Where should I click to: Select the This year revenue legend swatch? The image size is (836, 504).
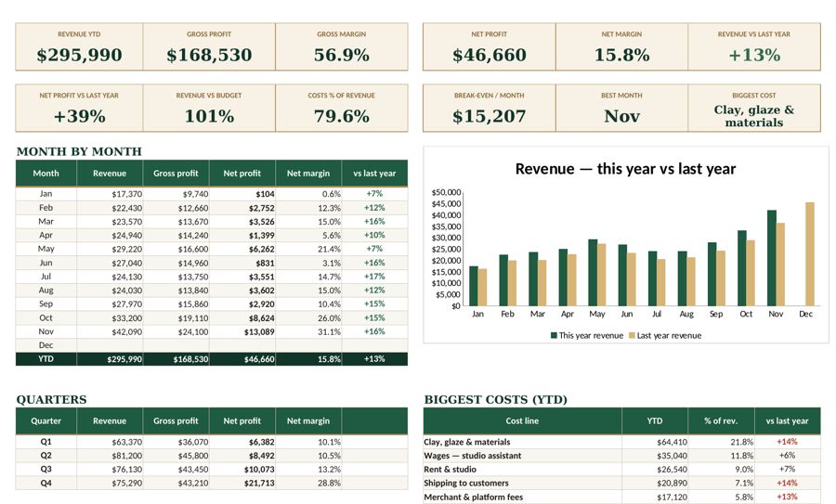point(554,336)
